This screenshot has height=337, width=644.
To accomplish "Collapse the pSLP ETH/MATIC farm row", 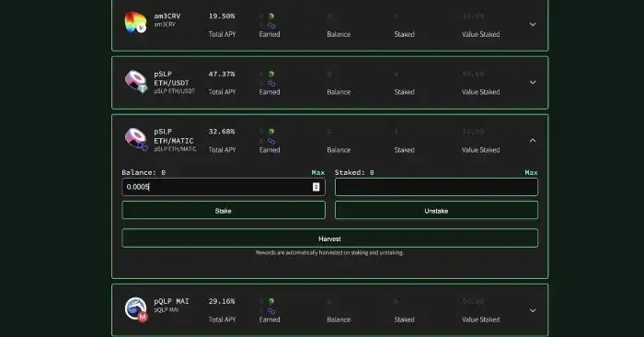I will click(533, 141).
